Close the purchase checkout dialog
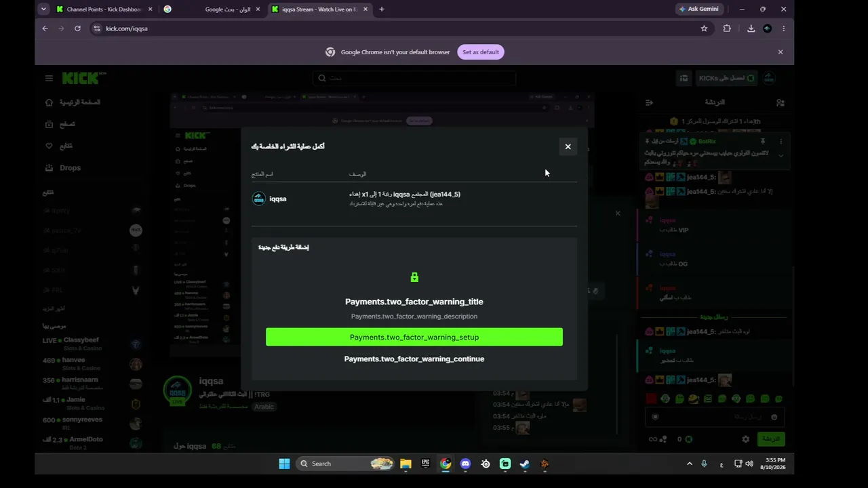 [568, 146]
